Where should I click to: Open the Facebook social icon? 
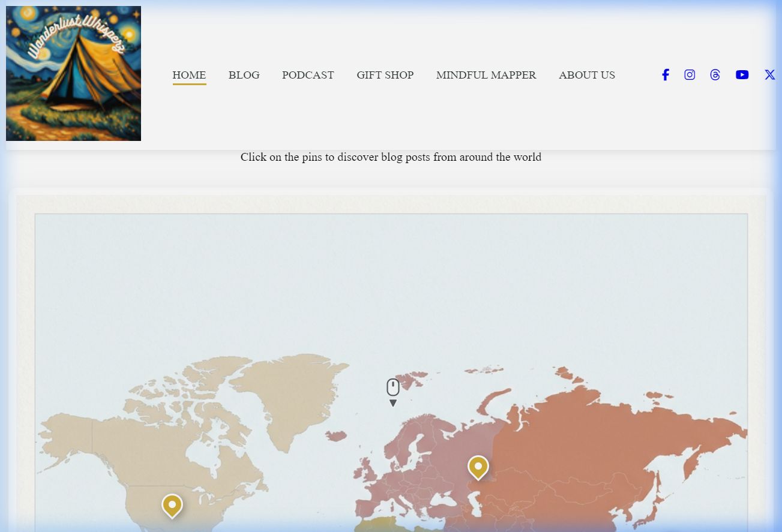click(x=665, y=75)
